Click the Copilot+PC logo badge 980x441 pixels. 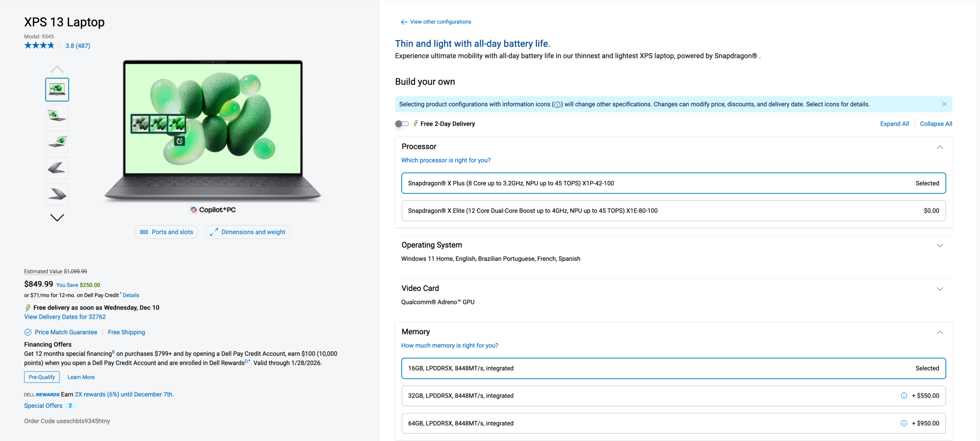(x=213, y=210)
